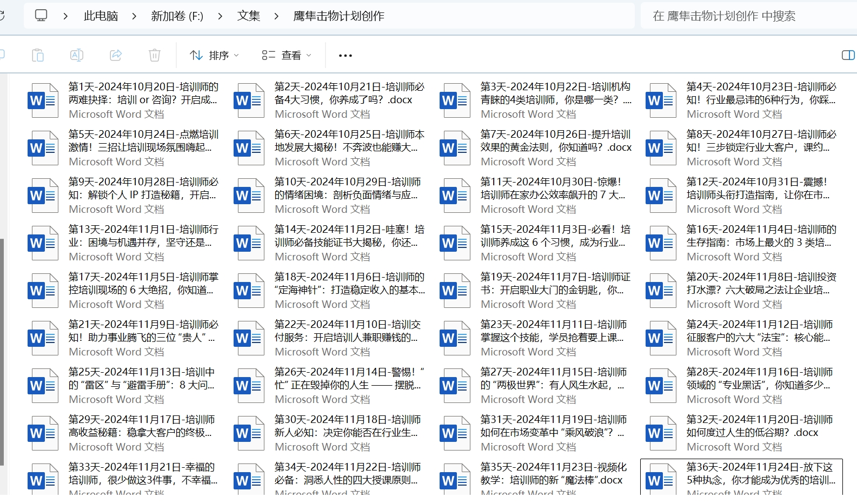Viewport: 857px width, 504px height.
Task: Select file name 第23天-2024年11月11日-培训师掌握这个技能
Action: [554, 331]
